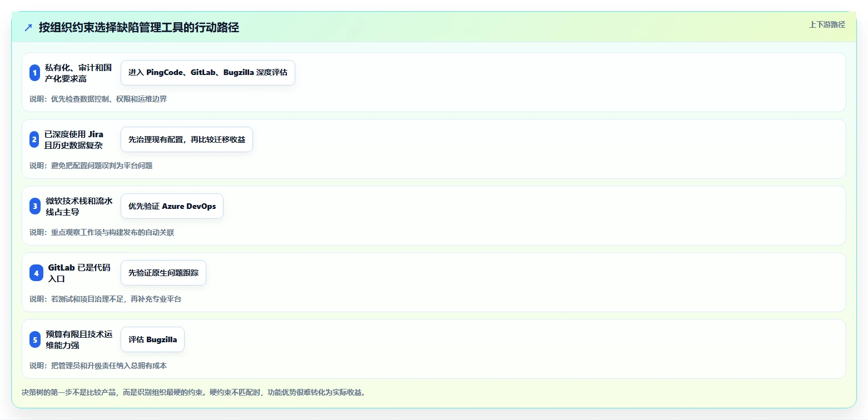Choose the 优先验证 Azure DevOps action

coord(172,206)
